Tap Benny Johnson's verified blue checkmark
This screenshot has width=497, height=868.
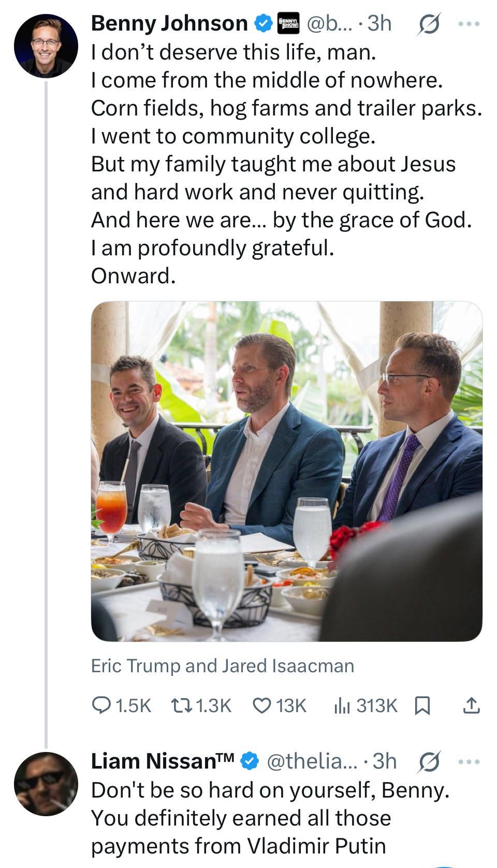[264, 23]
